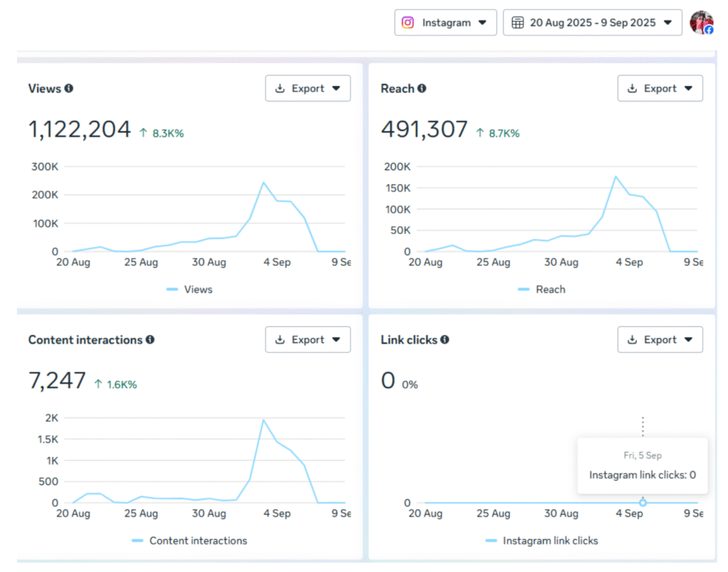
Task: Click the Facebook badge on the profile avatar
Action: coord(710,31)
